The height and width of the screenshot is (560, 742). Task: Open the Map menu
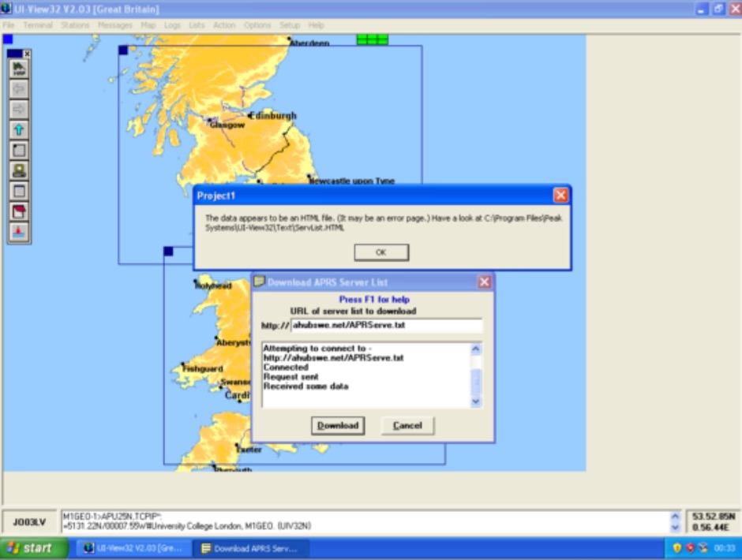[148, 25]
